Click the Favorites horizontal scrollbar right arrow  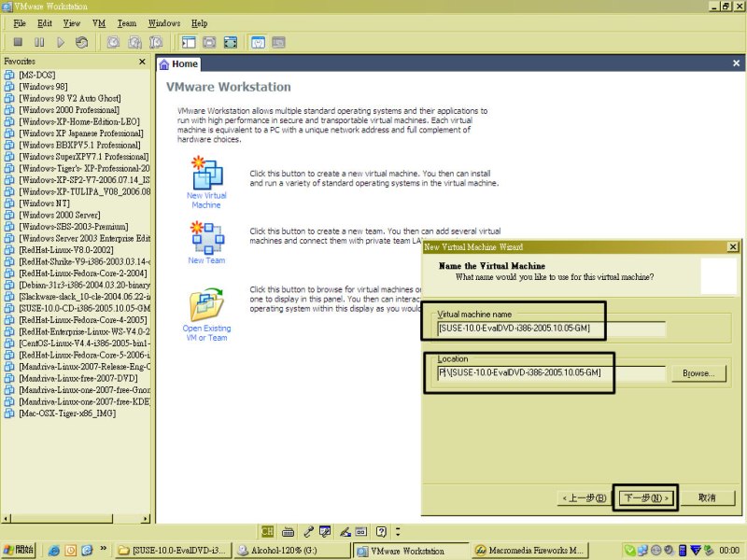pos(146,519)
